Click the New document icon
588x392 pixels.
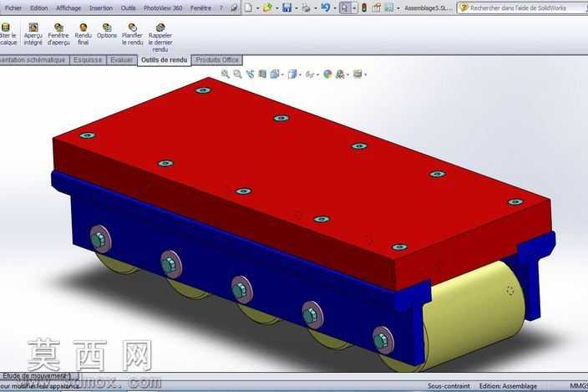pyautogui.click(x=248, y=8)
